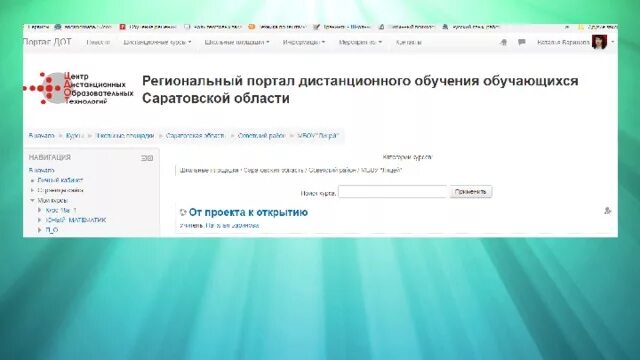This screenshot has height=360, width=640.
Task: Open the notifications bell icon
Action: (504, 42)
